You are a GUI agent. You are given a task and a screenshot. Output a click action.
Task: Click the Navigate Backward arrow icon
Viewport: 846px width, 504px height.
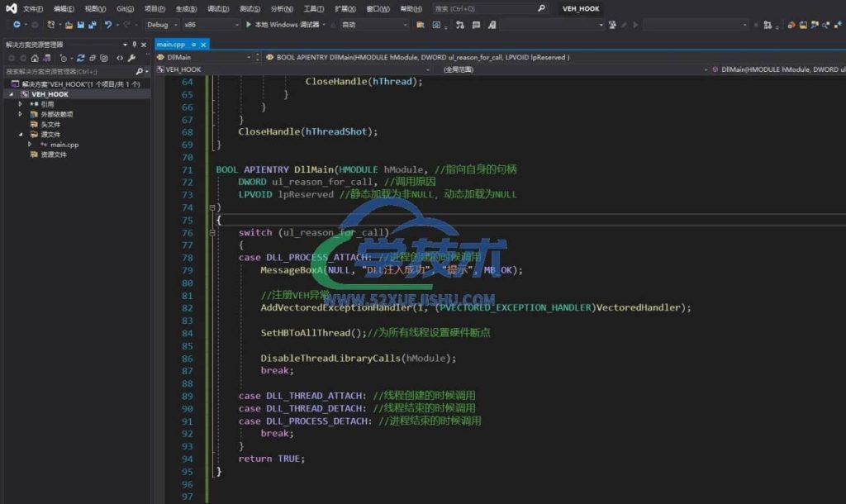(x=17, y=25)
